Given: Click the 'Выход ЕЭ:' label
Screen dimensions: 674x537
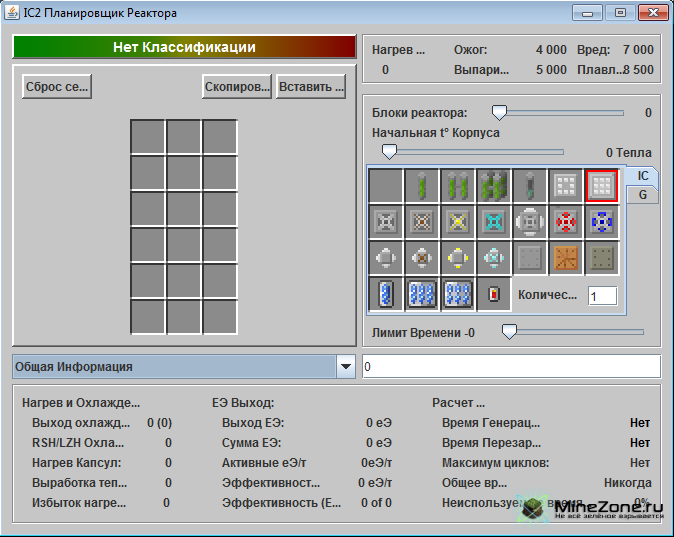Looking at the screenshot, I should (x=253, y=423).
